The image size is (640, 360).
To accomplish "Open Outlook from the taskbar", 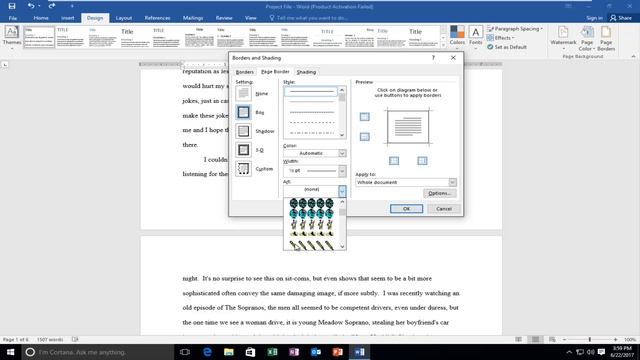I will point(316,352).
